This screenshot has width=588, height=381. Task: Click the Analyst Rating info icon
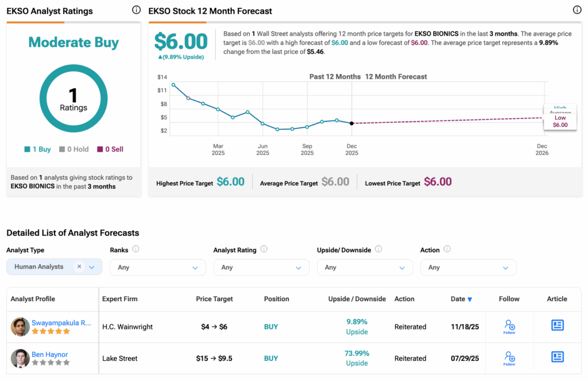pyautogui.click(x=264, y=249)
